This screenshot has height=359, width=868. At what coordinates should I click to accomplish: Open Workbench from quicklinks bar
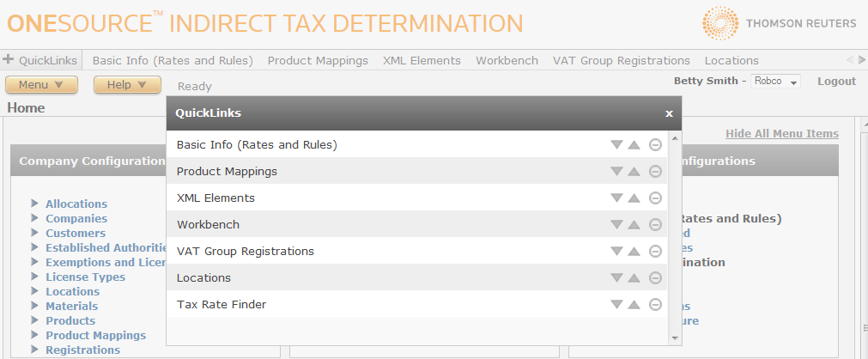click(x=507, y=60)
